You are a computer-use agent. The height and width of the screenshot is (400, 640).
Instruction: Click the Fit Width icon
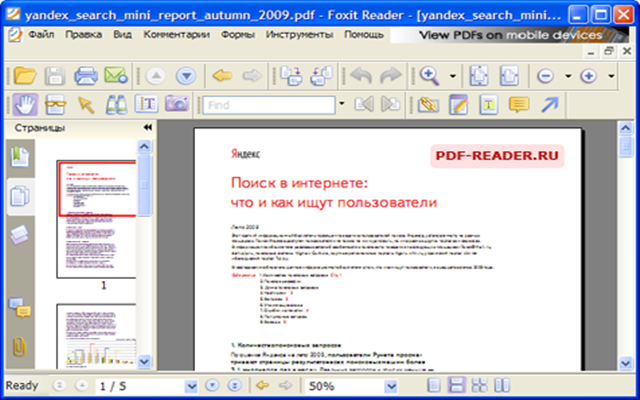coord(509,76)
